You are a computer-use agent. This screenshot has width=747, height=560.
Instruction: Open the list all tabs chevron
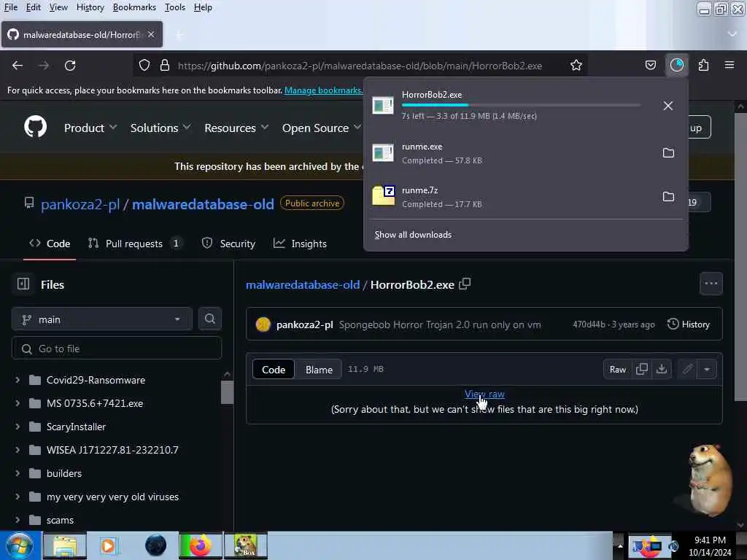click(732, 34)
